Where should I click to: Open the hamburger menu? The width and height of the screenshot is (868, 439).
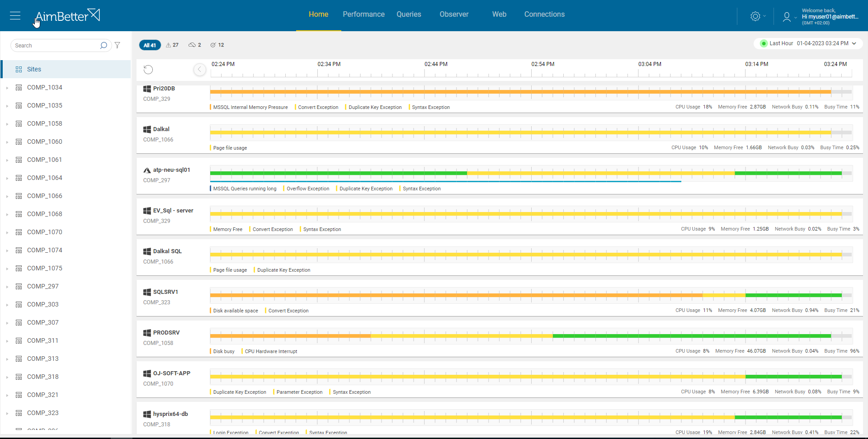(15, 16)
